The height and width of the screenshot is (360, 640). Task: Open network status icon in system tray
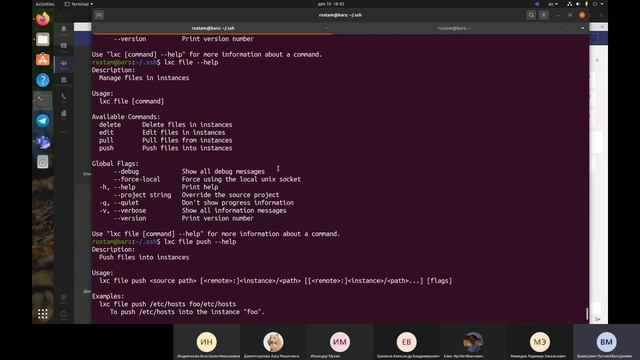point(569,4)
